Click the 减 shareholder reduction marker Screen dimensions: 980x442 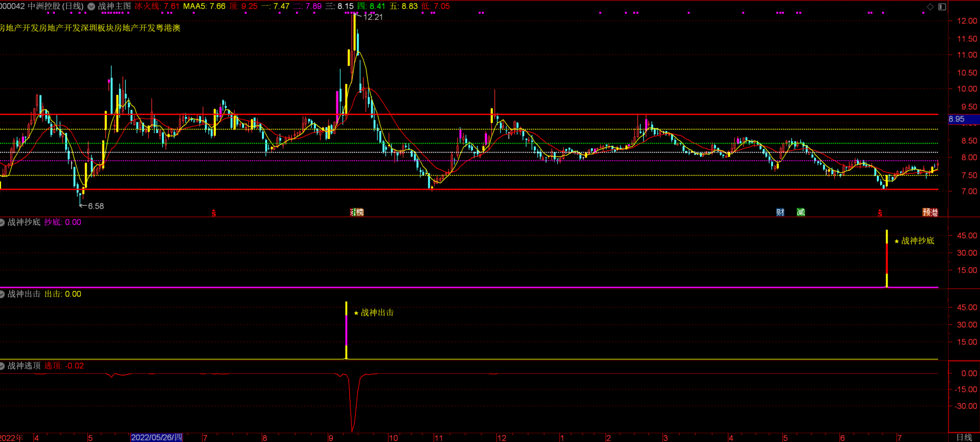[801, 212]
